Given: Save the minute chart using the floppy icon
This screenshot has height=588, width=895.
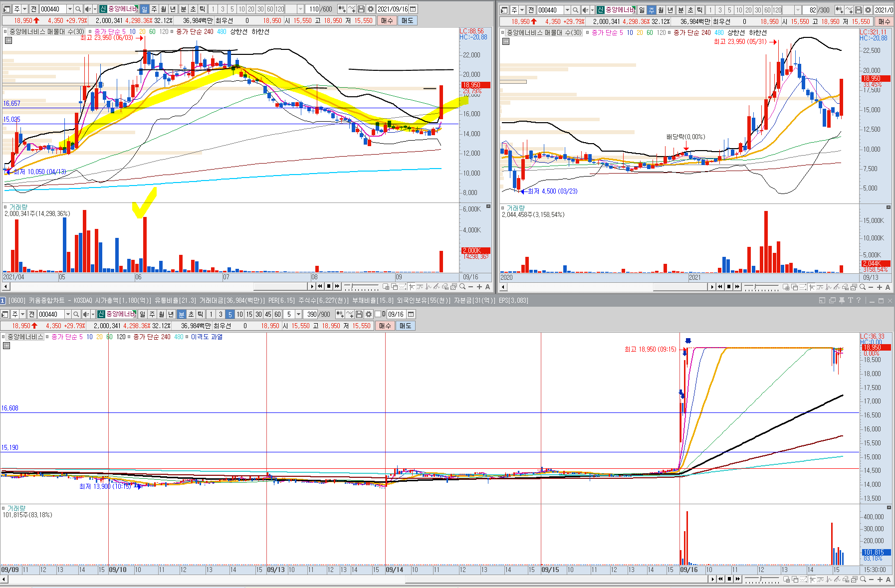Looking at the screenshot, I should click(x=359, y=314).
